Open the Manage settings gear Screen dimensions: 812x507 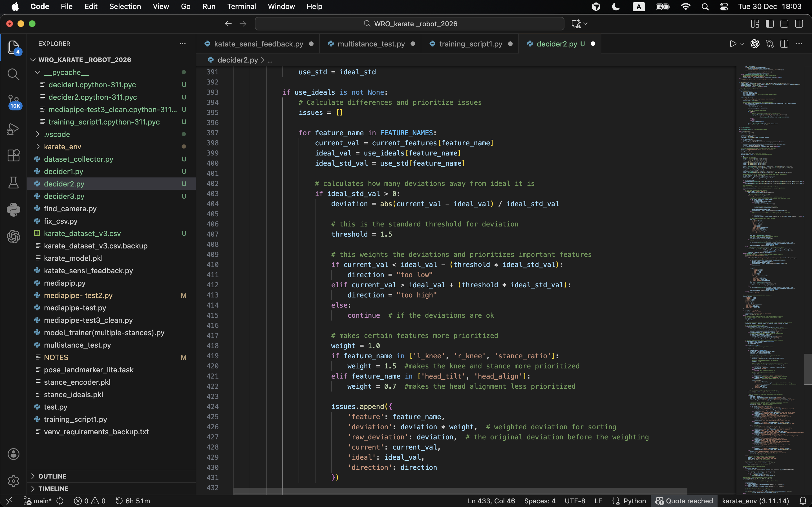point(14,481)
